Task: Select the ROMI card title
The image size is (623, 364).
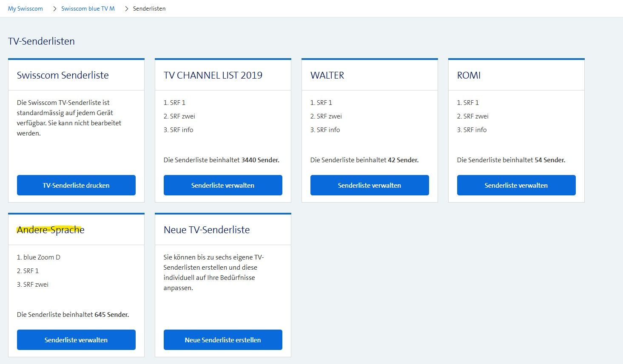Action: click(x=469, y=75)
